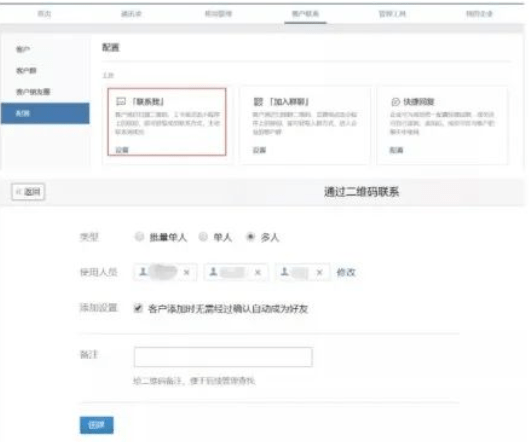Click the 「联系我」 card title
The width and height of the screenshot is (529, 442).
[148, 102]
